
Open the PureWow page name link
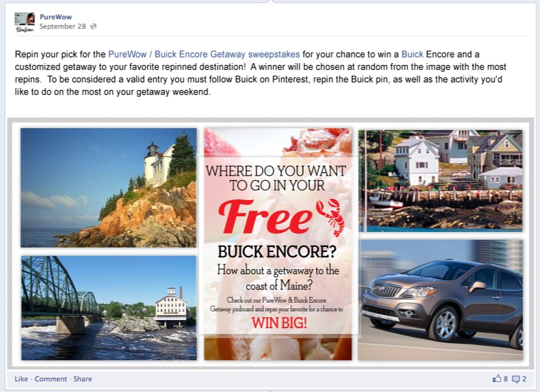(x=56, y=17)
